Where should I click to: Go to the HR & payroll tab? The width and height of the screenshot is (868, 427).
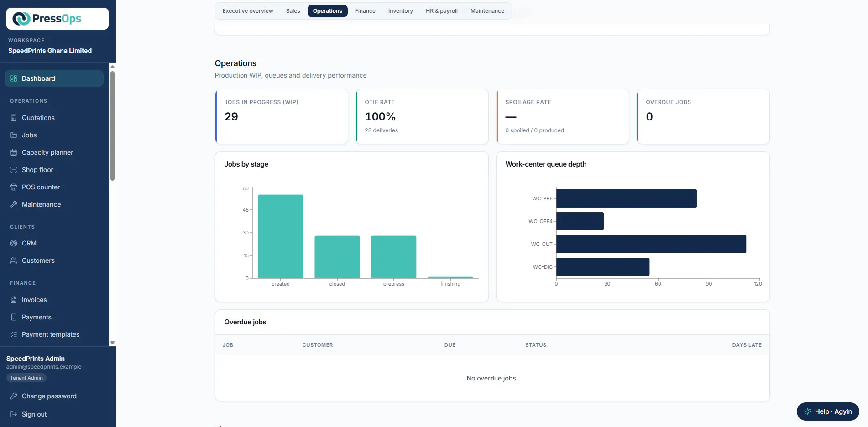(x=442, y=11)
